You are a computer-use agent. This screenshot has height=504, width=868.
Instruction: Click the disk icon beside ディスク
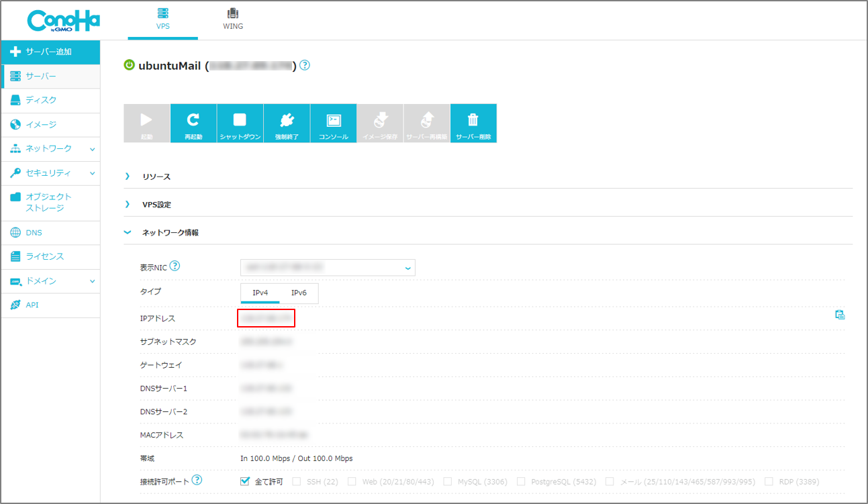click(15, 100)
